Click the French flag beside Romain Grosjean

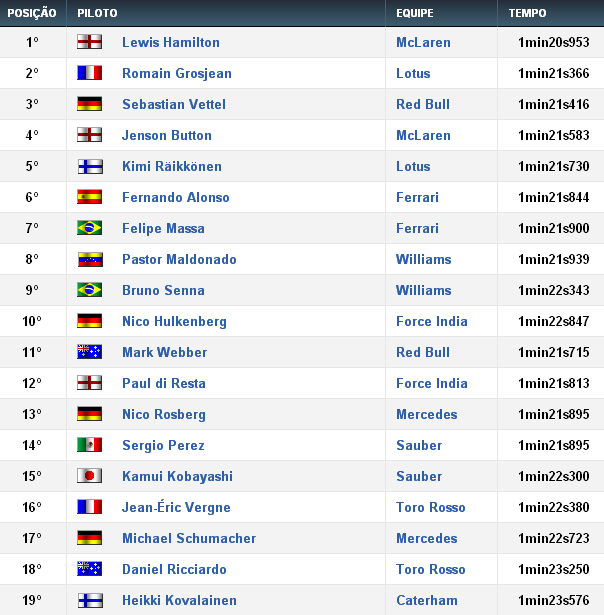pos(89,73)
